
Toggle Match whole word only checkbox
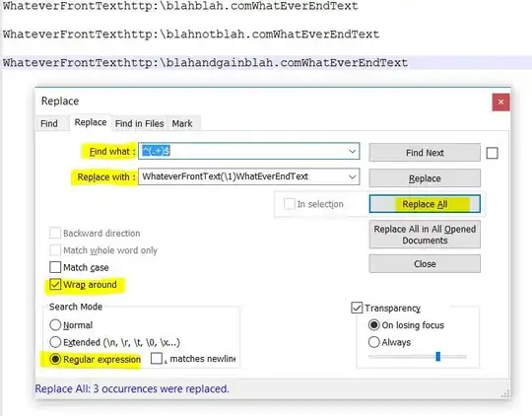(55, 250)
